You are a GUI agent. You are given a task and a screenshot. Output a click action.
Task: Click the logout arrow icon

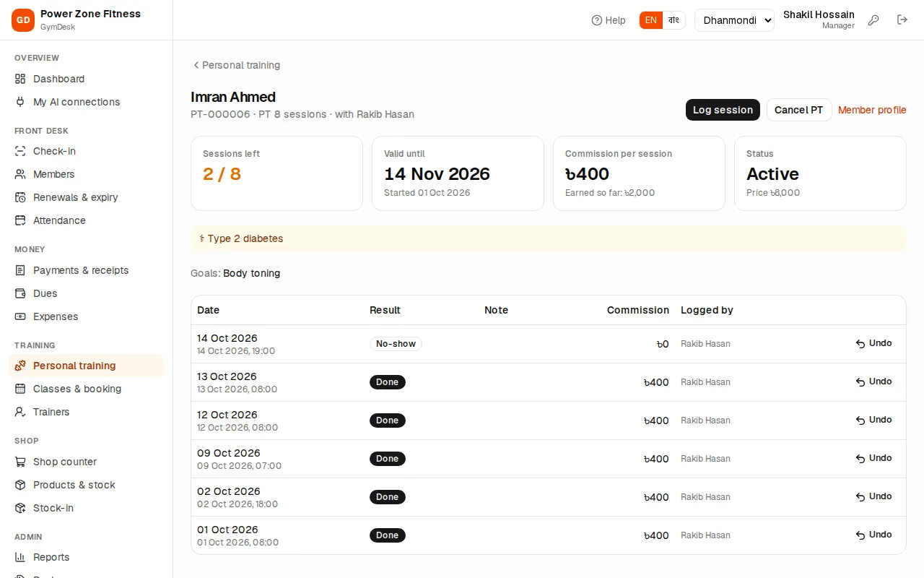902,20
